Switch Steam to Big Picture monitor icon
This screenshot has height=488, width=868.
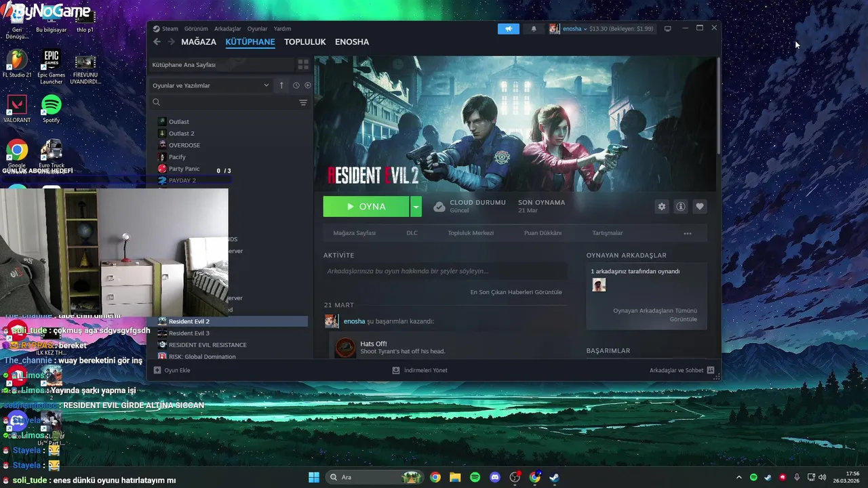[667, 28]
